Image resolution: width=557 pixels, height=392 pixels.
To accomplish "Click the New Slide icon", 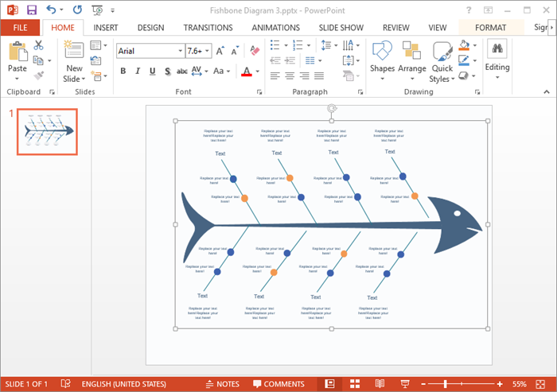I will pyautogui.click(x=73, y=60).
